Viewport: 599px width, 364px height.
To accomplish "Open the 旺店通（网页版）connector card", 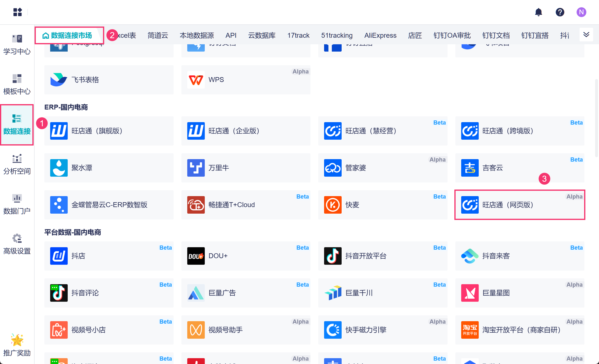I will pyautogui.click(x=520, y=205).
